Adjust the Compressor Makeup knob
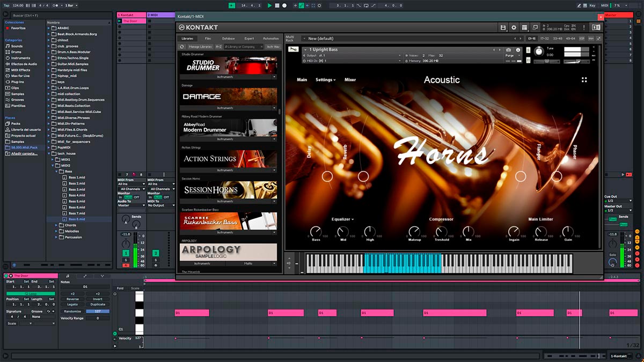 (x=414, y=232)
